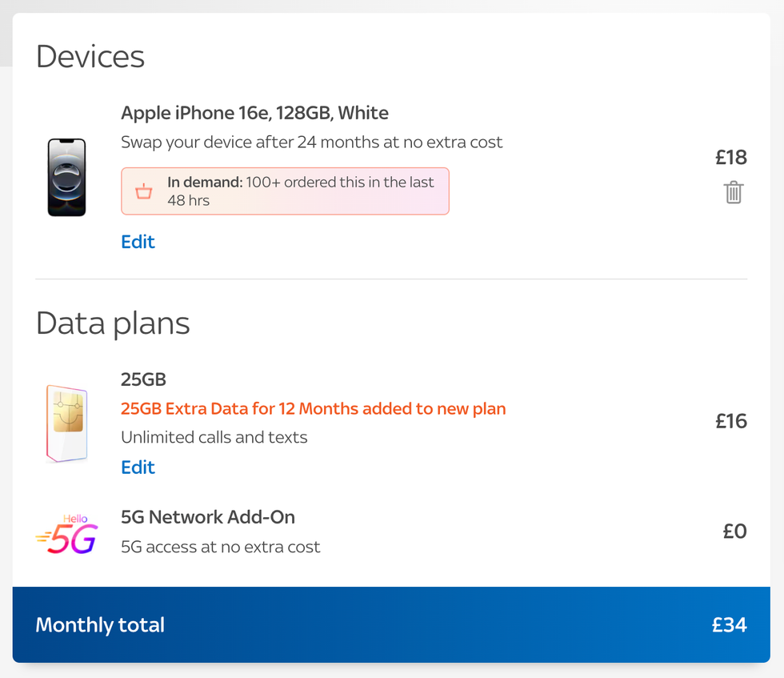Expand the Devices section header
This screenshot has width=784, height=678.
tap(90, 56)
